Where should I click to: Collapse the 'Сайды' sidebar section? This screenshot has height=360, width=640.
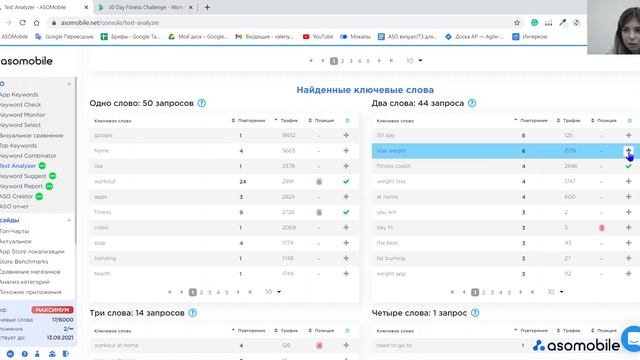(x=69, y=220)
